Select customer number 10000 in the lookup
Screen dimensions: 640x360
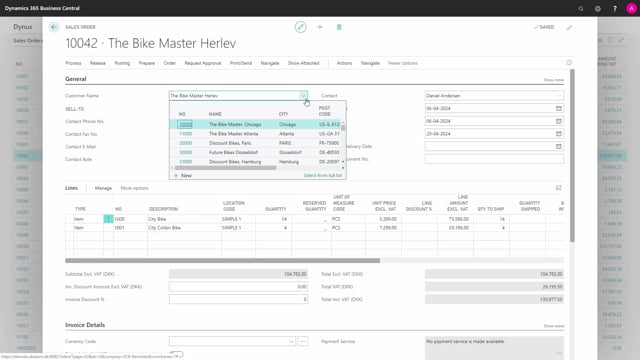click(x=185, y=124)
